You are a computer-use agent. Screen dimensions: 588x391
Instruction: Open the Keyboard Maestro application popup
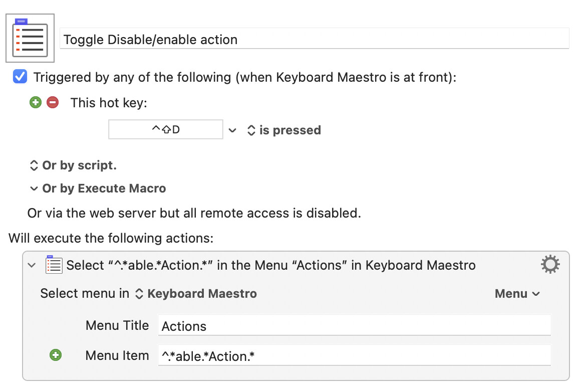click(196, 294)
